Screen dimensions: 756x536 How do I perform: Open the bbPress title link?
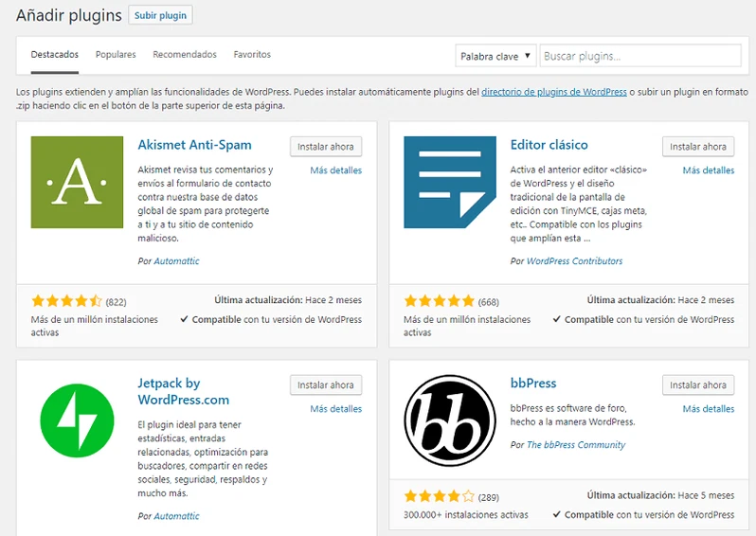[x=533, y=384]
